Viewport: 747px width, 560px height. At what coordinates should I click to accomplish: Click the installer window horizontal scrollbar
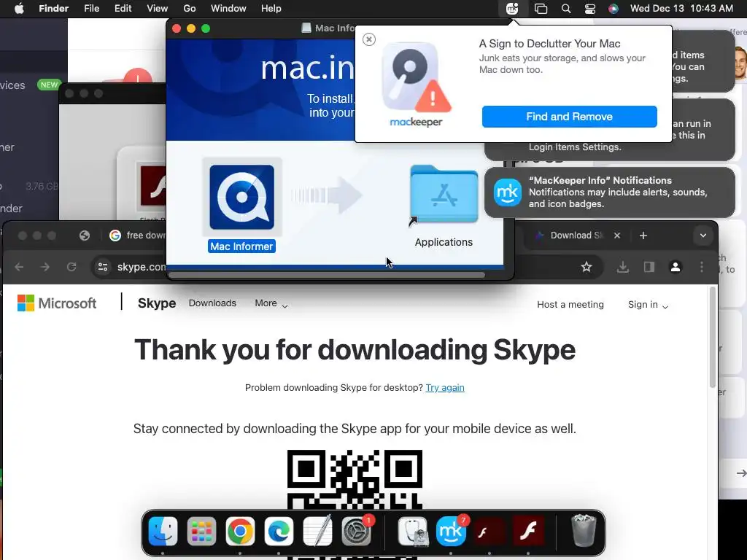tap(327, 275)
